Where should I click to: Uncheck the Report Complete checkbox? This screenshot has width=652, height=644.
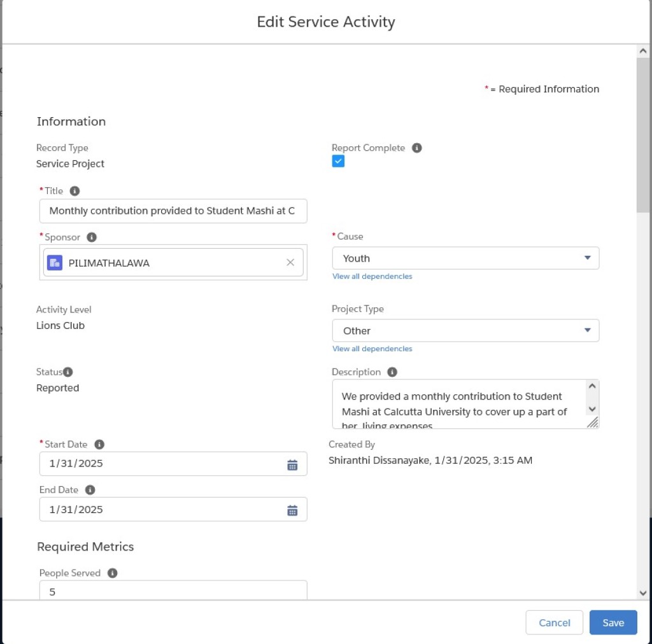point(338,161)
